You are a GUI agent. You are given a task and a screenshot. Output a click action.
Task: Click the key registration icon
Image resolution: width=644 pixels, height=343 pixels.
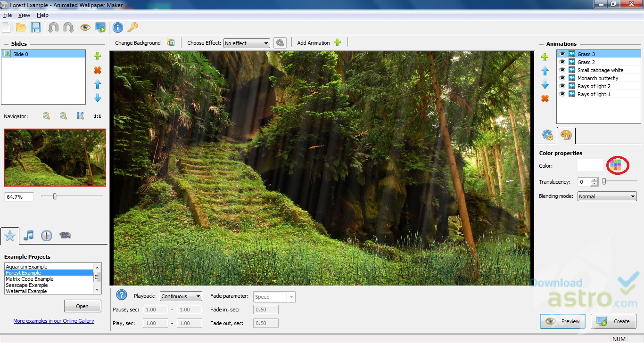(x=132, y=27)
